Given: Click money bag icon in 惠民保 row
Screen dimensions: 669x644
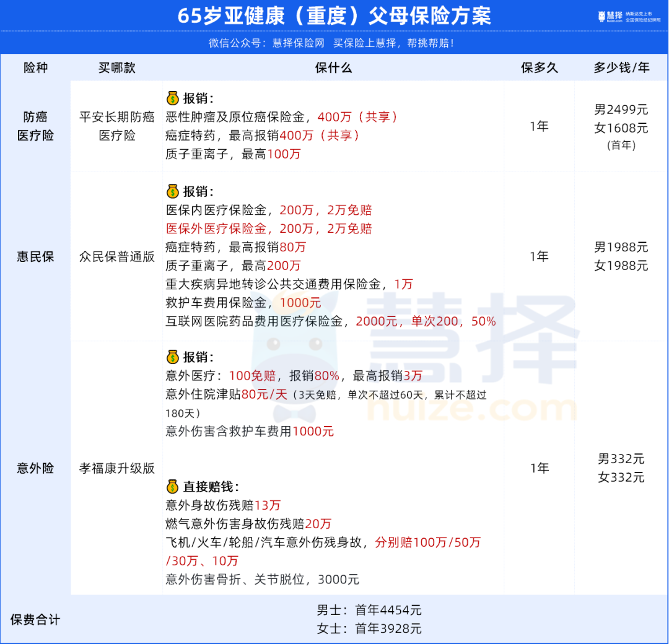Looking at the screenshot, I should 173,191.
